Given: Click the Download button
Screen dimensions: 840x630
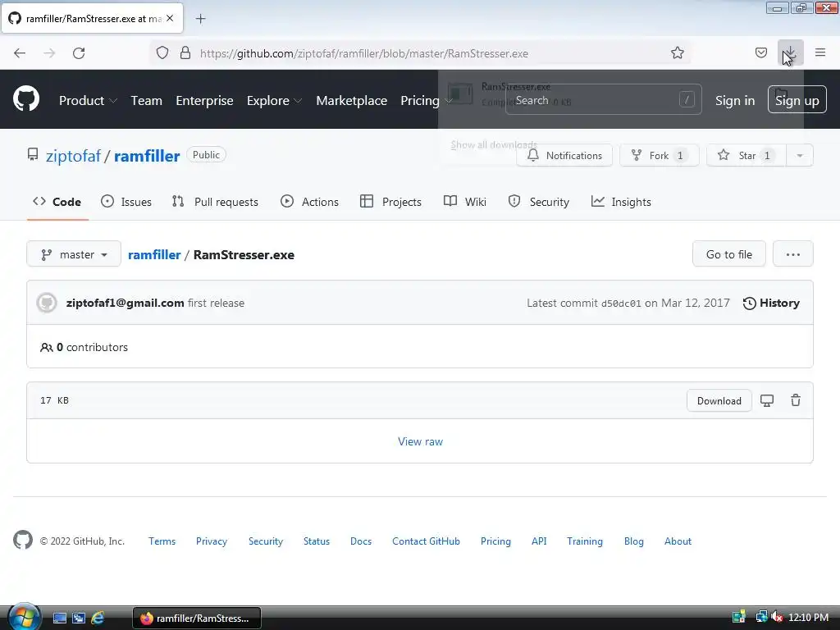Looking at the screenshot, I should [719, 400].
